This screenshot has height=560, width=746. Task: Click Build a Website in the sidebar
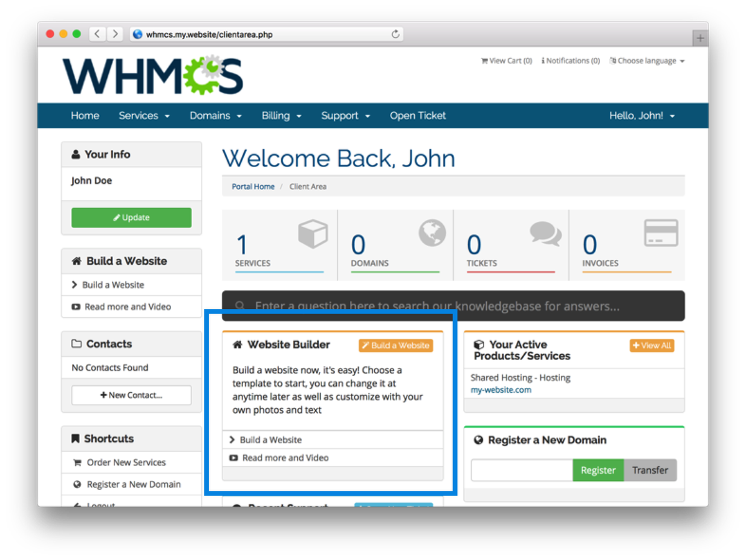(113, 285)
